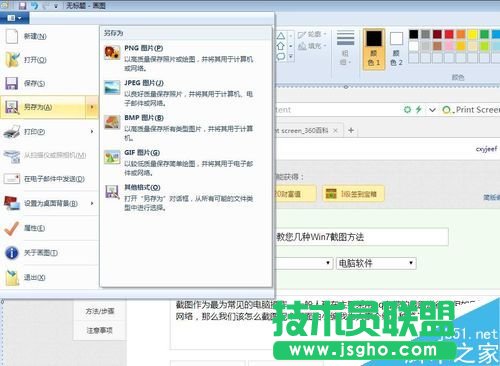
Task: Save as GIF picture (GIF 图片)
Action: pyautogui.click(x=186, y=162)
